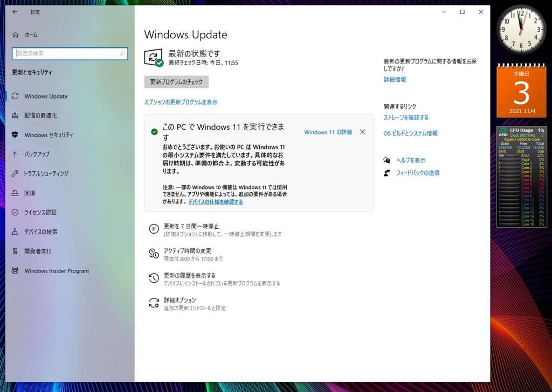Open トラブルシューティング page

(x=46, y=173)
